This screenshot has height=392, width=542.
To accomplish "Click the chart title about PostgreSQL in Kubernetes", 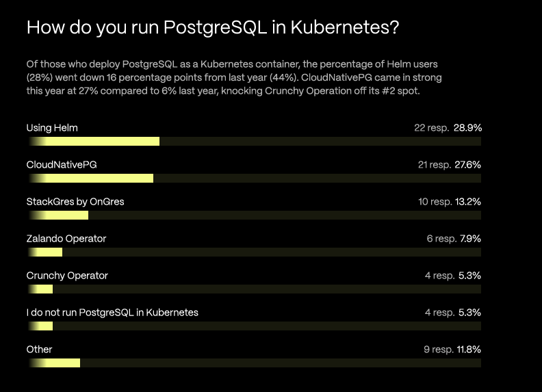I will (x=213, y=27).
